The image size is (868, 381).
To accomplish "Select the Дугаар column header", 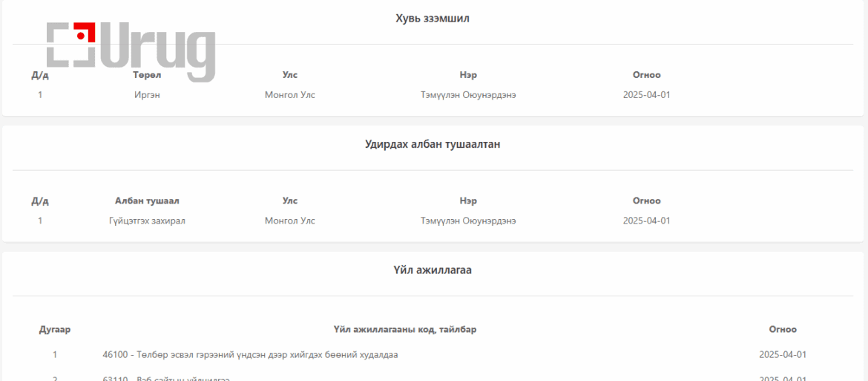I will [x=55, y=330].
